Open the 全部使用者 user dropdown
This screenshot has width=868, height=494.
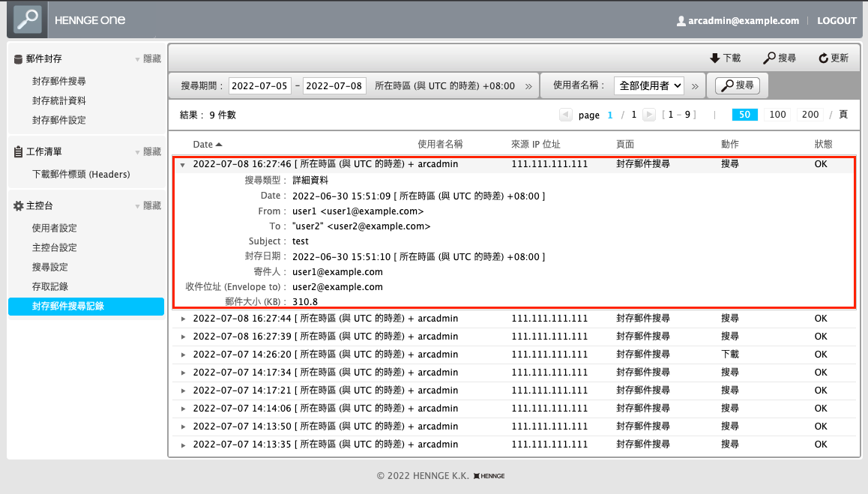(649, 86)
